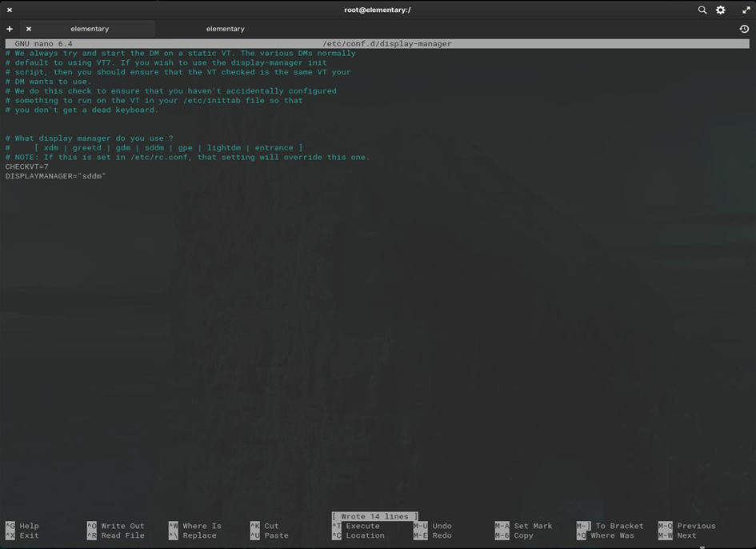
Task: Close the terminal window
Action: point(10,10)
